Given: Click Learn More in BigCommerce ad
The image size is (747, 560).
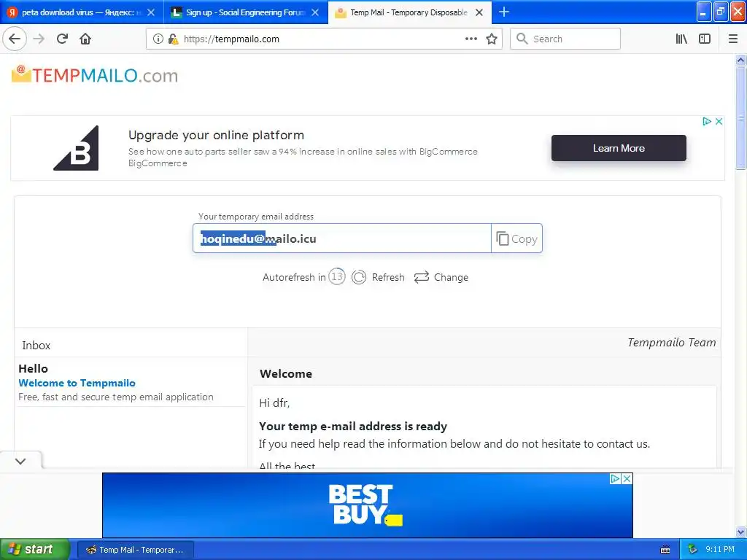Looking at the screenshot, I should pyautogui.click(x=619, y=148).
